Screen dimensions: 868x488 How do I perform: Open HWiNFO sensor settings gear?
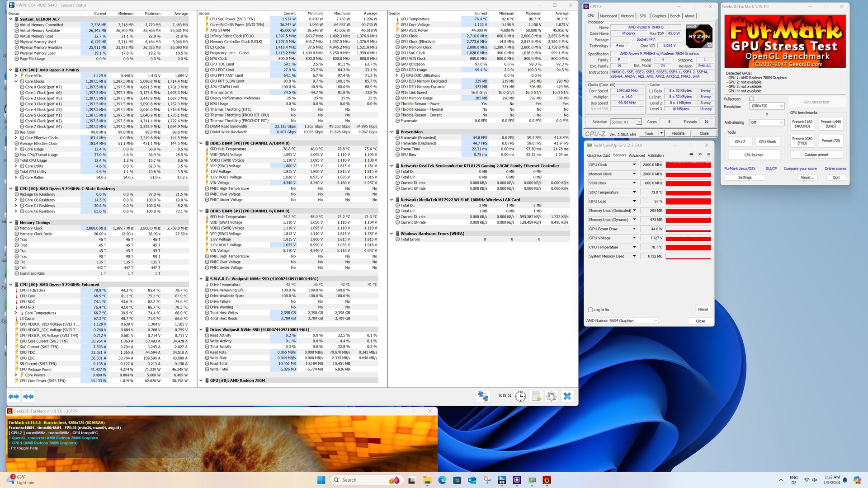(x=551, y=396)
